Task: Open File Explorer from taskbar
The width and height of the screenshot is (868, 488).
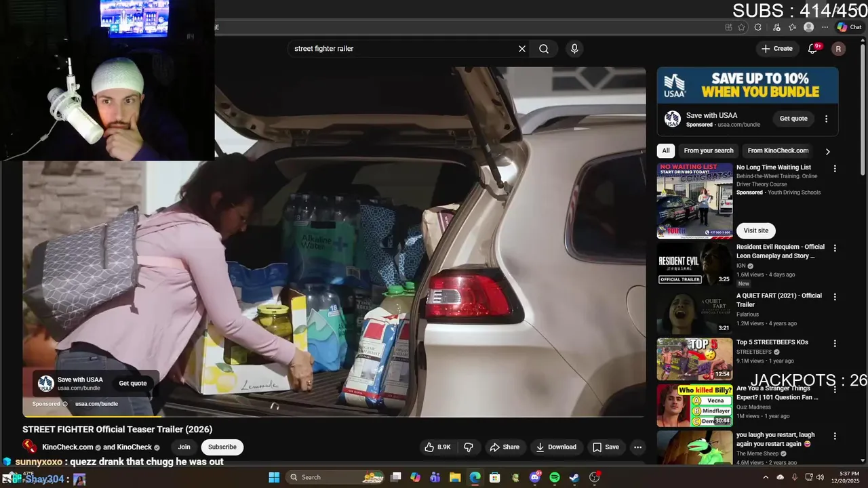Action: [455, 477]
